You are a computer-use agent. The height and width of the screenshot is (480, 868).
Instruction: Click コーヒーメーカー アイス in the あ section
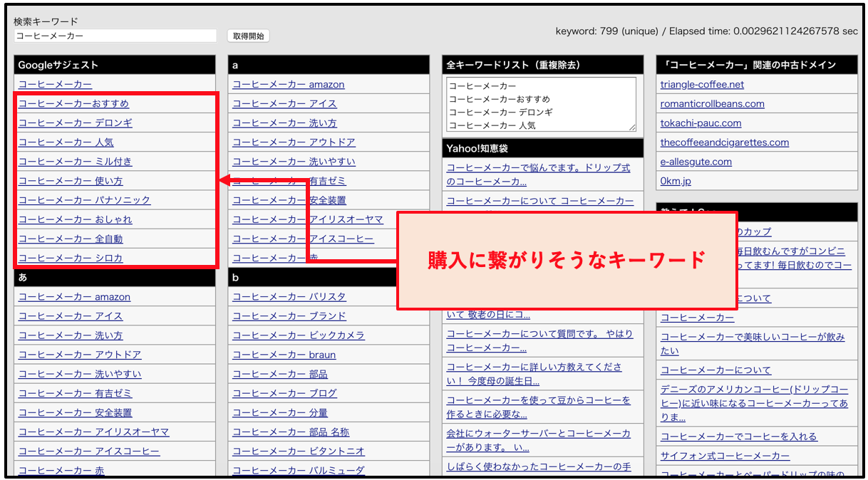[71, 316]
